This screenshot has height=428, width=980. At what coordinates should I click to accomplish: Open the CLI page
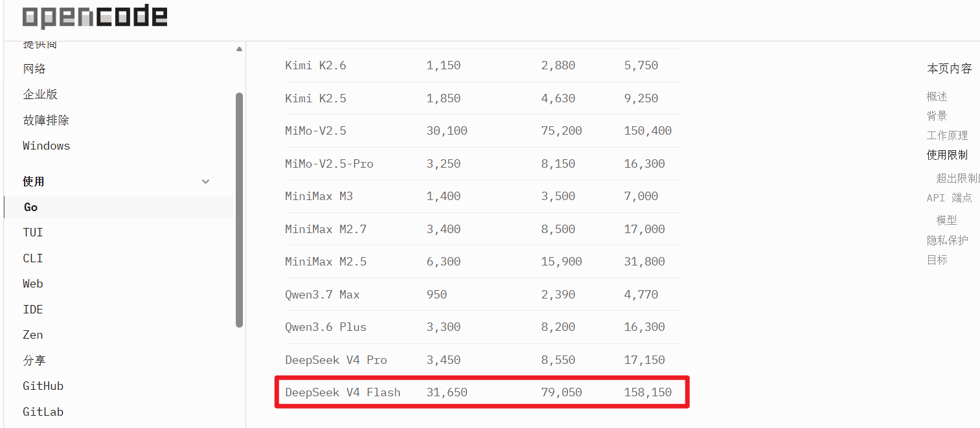33,258
